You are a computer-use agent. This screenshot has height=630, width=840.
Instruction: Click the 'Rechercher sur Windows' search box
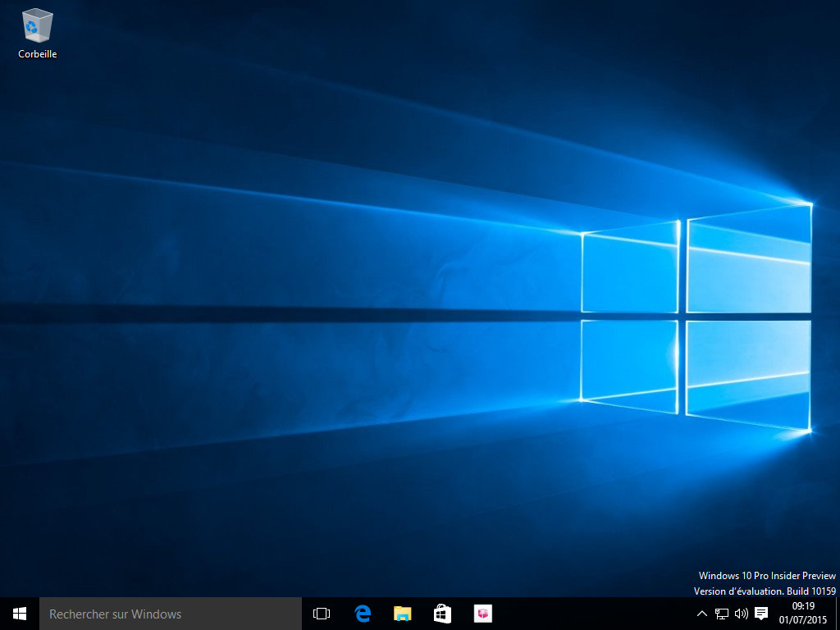[164, 613]
